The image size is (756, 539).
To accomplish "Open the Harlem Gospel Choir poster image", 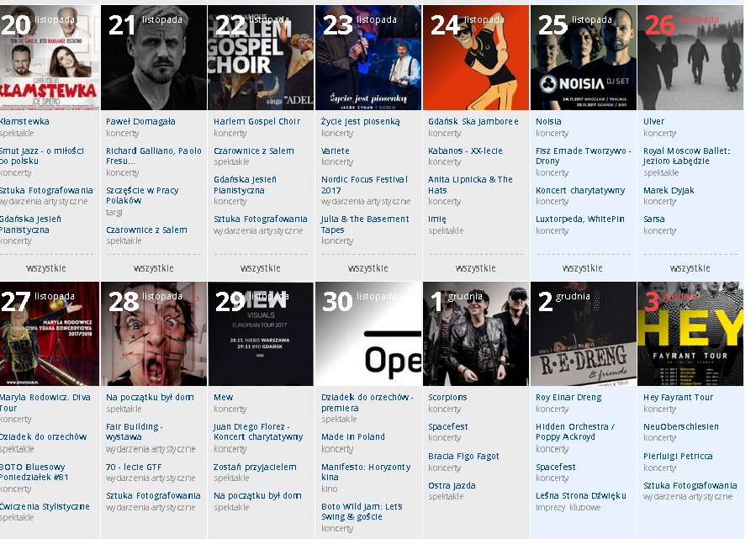I will coord(261,58).
